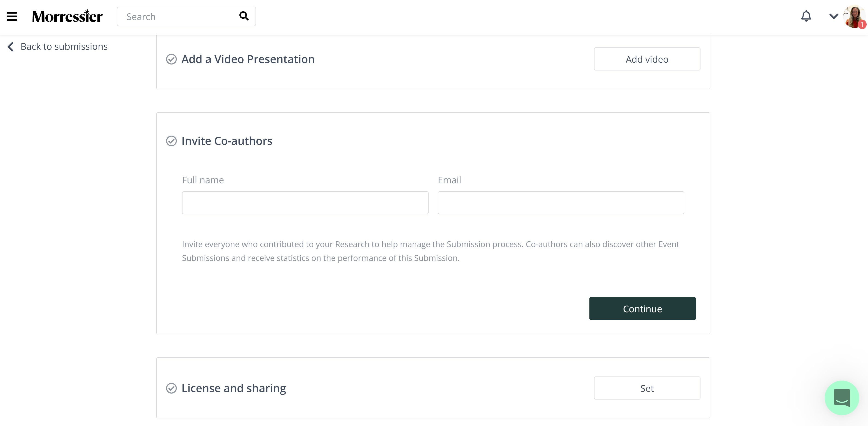This screenshot has width=868, height=426.
Task: Click the 'Invite everyone who contributed' description text
Action: pos(430,251)
